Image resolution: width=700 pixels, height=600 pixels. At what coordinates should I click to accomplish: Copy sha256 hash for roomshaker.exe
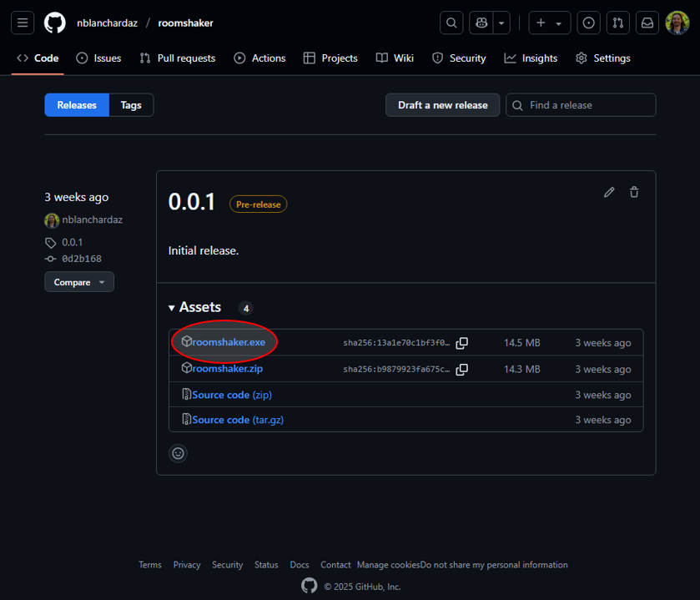click(461, 343)
